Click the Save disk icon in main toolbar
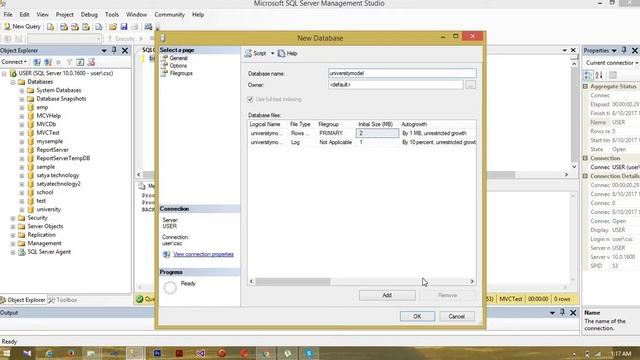This screenshot has height=360, width=640. tap(124, 27)
